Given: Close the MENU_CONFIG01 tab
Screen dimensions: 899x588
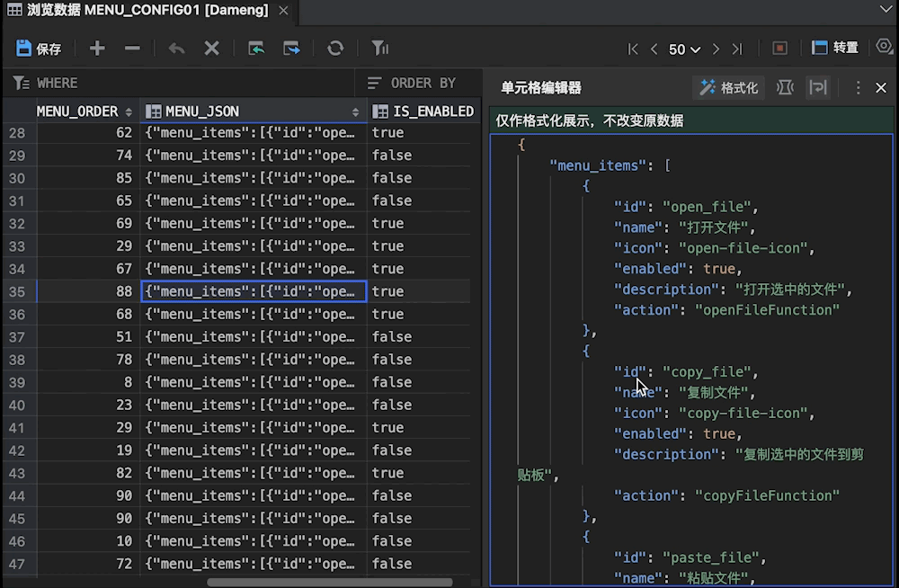Looking at the screenshot, I should click(x=283, y=10).
